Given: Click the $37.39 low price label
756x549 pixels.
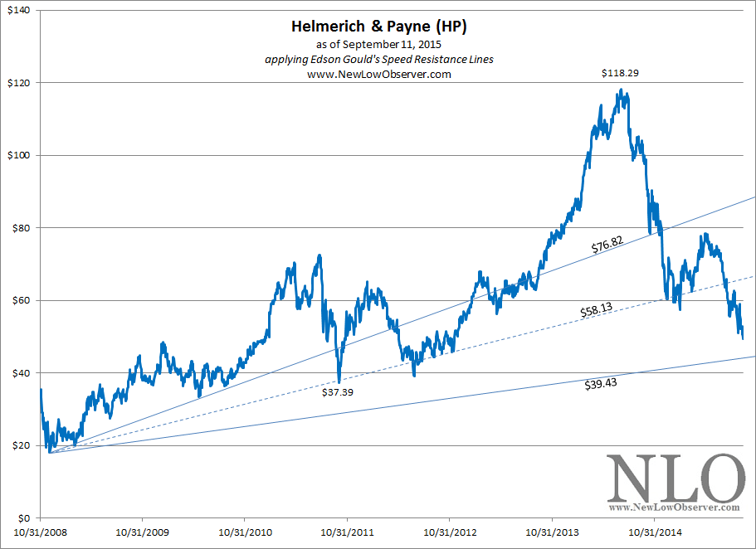Looking at the screenshot, I should tap(338, 392).
